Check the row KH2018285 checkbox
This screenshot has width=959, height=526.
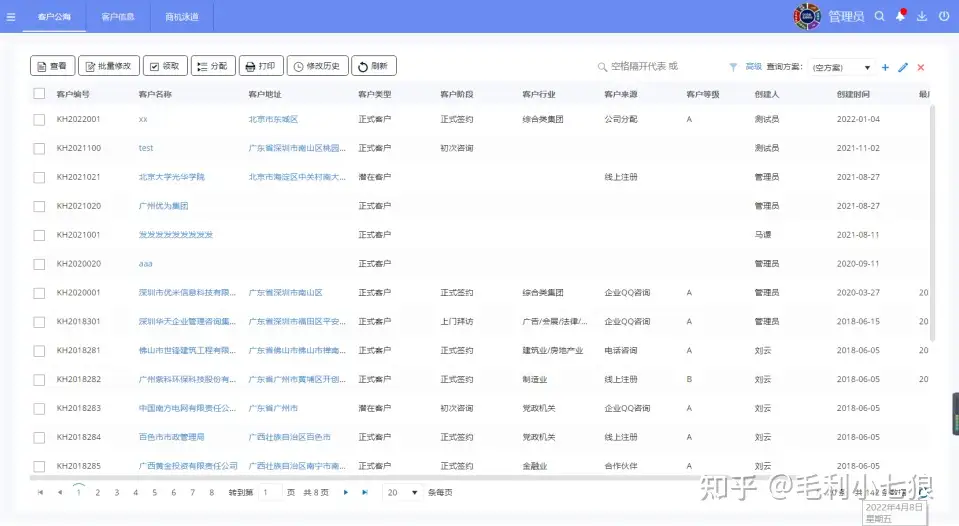pos(39,467)
